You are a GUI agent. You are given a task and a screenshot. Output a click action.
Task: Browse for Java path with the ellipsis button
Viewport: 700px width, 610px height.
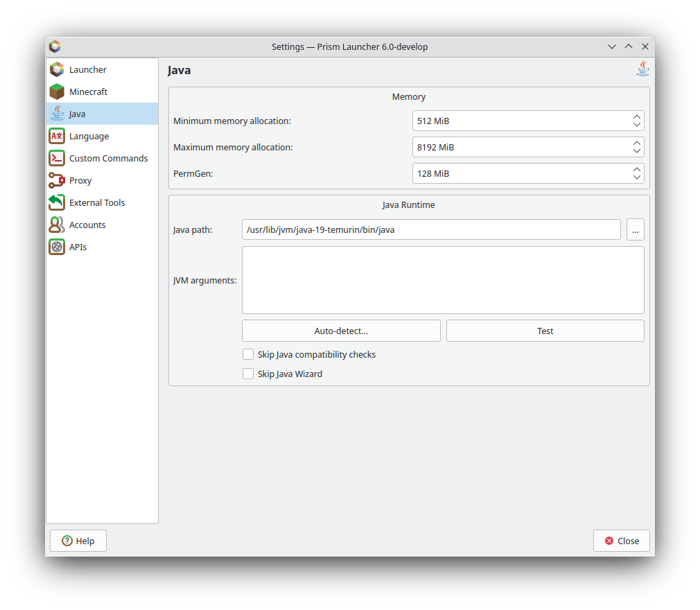point(635,229)
